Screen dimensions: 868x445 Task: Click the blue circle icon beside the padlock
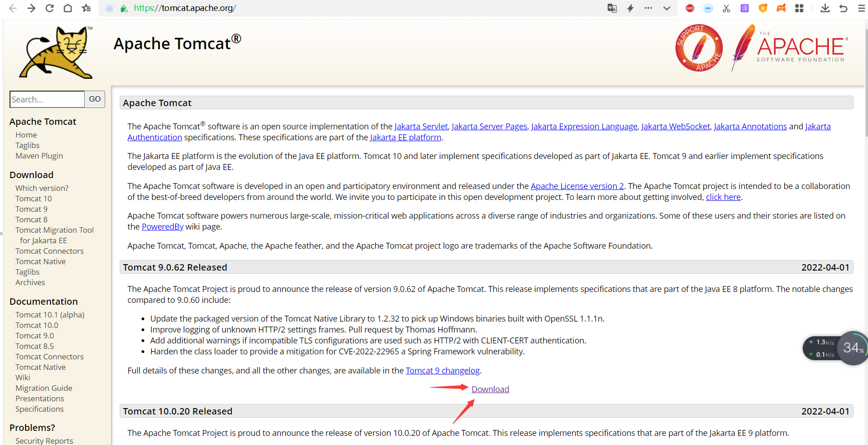[109, 8]
